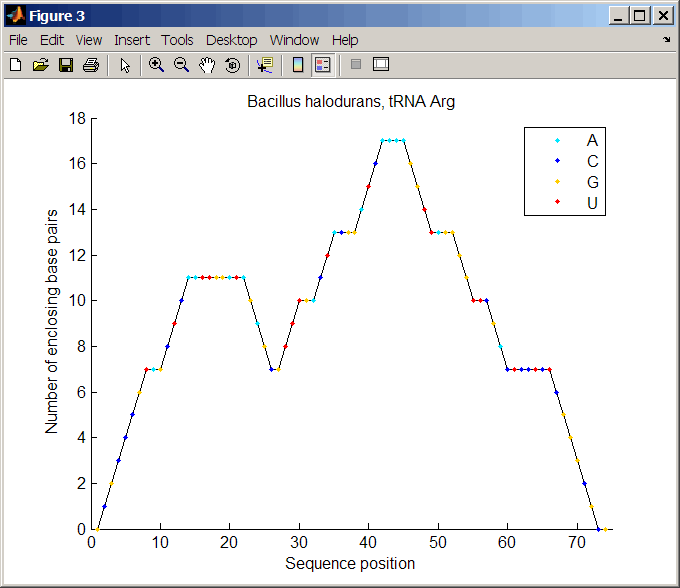Maximize the Figure 3 window
The width and height of the screenshot is (680, 588).
(x=639, y=16)
